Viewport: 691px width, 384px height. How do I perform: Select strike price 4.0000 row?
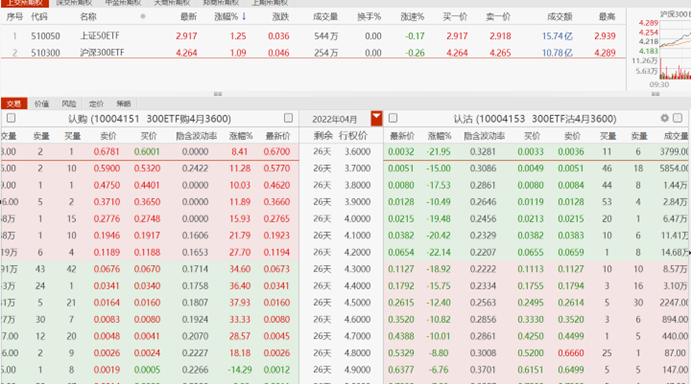357,219
